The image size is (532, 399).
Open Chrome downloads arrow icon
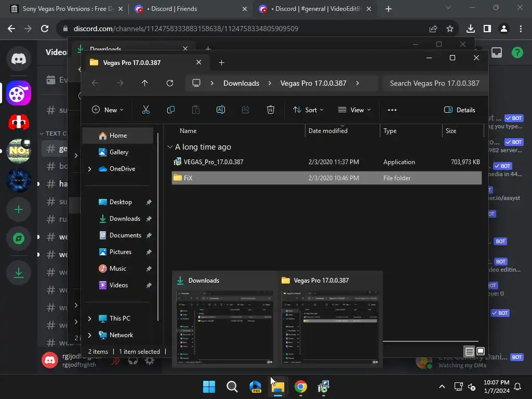(x=471, y=29)
